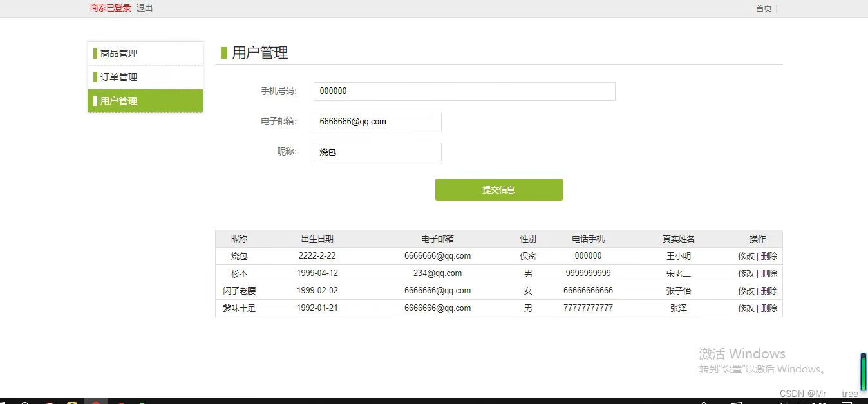Click the 出生日期 column header
The height and width of the screenshot is (404, 868).
(x=317, y=239)
